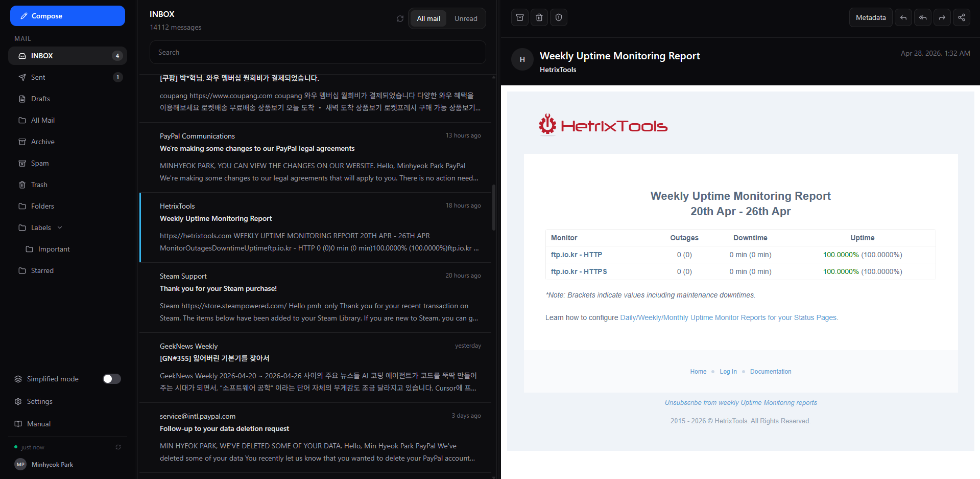Open the ftp.io.kr - HTTP monitor link

pos(577,255)
